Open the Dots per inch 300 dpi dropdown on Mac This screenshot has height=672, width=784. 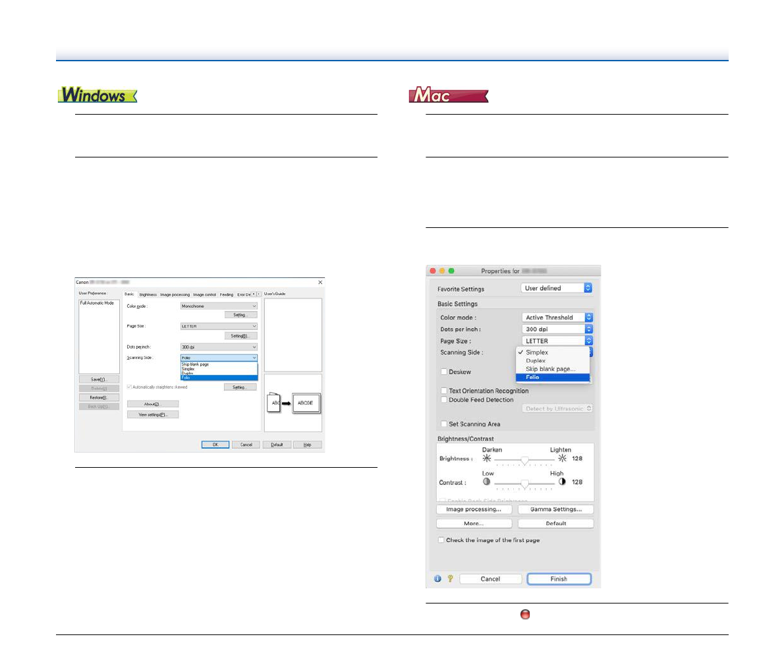click(x=557, y=329)
